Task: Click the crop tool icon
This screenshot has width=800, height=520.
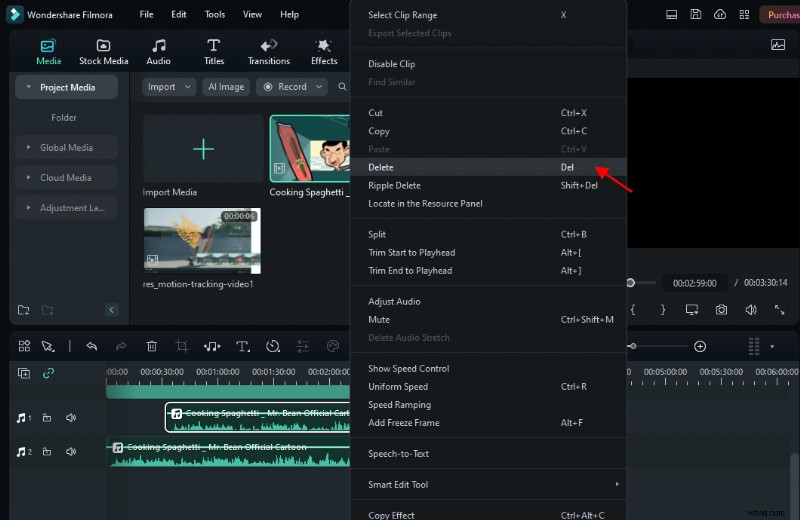Action: [x=182, y=346]
